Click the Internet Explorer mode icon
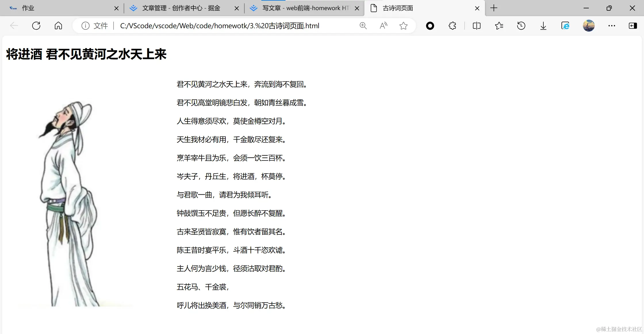This screenshot has height=334, width=644. (565, 26)
